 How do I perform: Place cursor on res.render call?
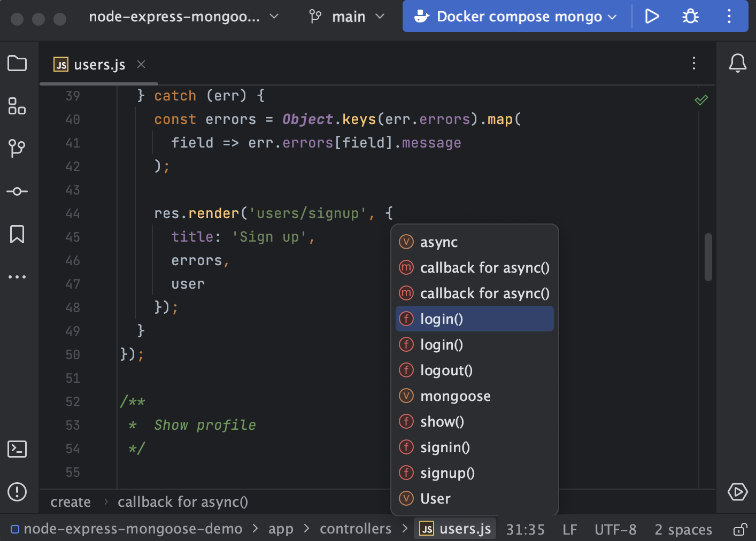coord(196,213)
